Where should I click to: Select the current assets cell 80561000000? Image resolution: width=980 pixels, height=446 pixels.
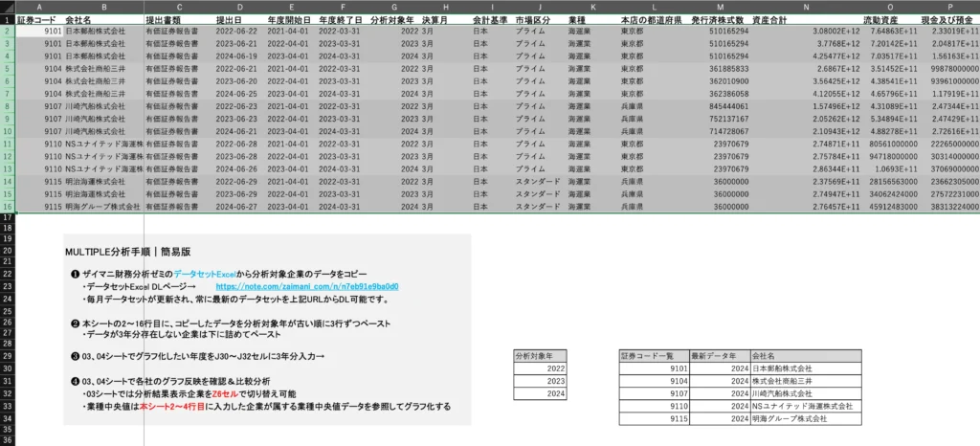pos(891,144)
